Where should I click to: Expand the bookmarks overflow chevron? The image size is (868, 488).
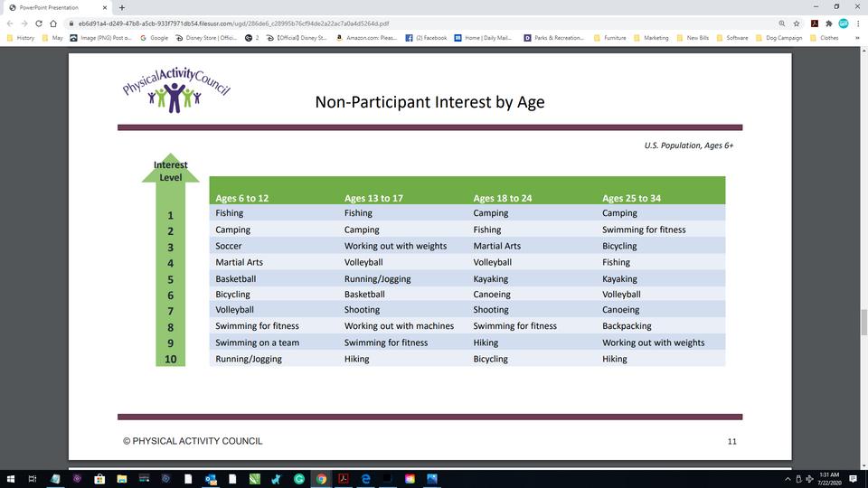point(857,38)
